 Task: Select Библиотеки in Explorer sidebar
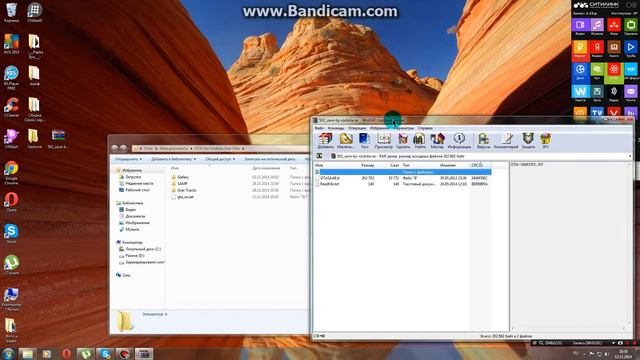pos(132,203)
